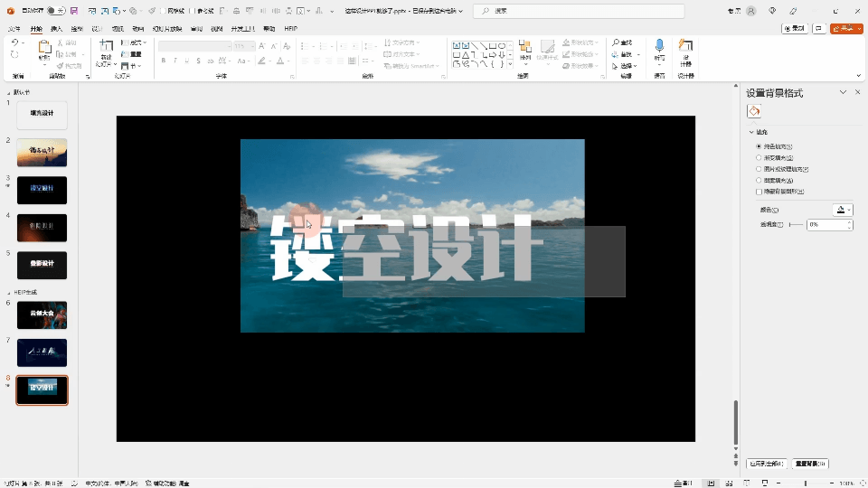The height and width of the screenshot is (488, 868).
Task: Click the Fill paint bucket tab icon
Action: (754, 111)
